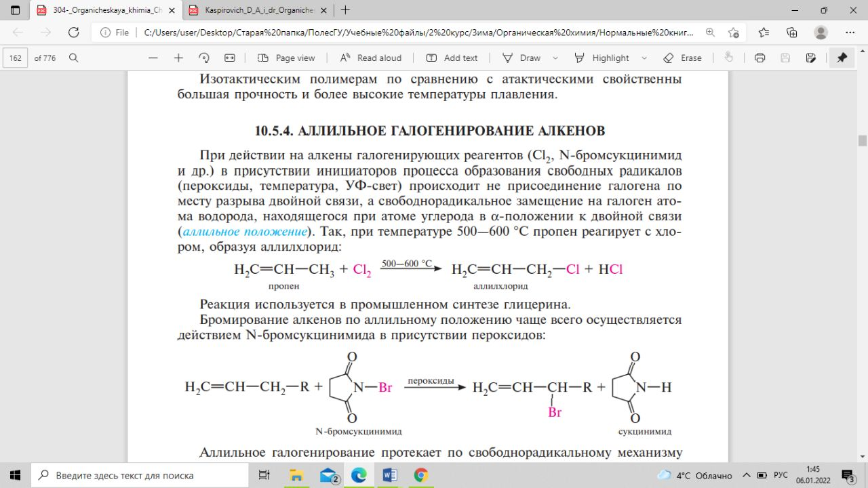Click the 'сукцинимид' caption
This screenshot has width=868, height=488.
pyautogui.click(x=645, y=431)
